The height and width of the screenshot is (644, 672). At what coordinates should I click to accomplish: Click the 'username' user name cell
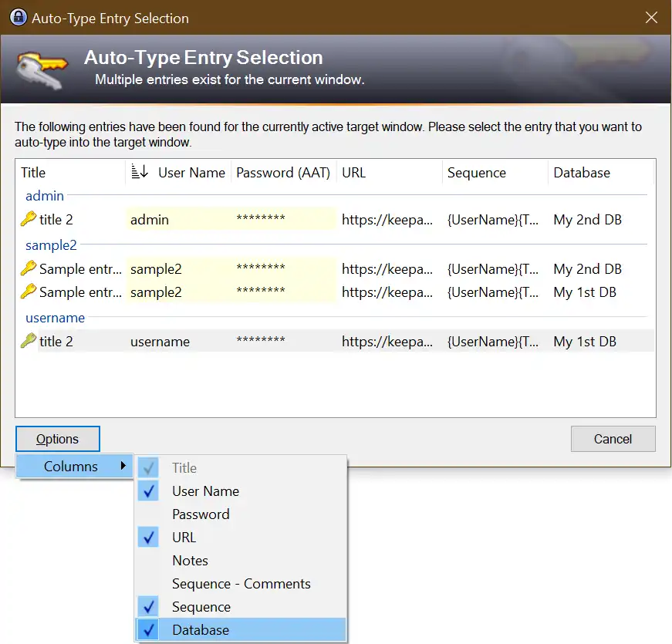[x=160, y=342]
